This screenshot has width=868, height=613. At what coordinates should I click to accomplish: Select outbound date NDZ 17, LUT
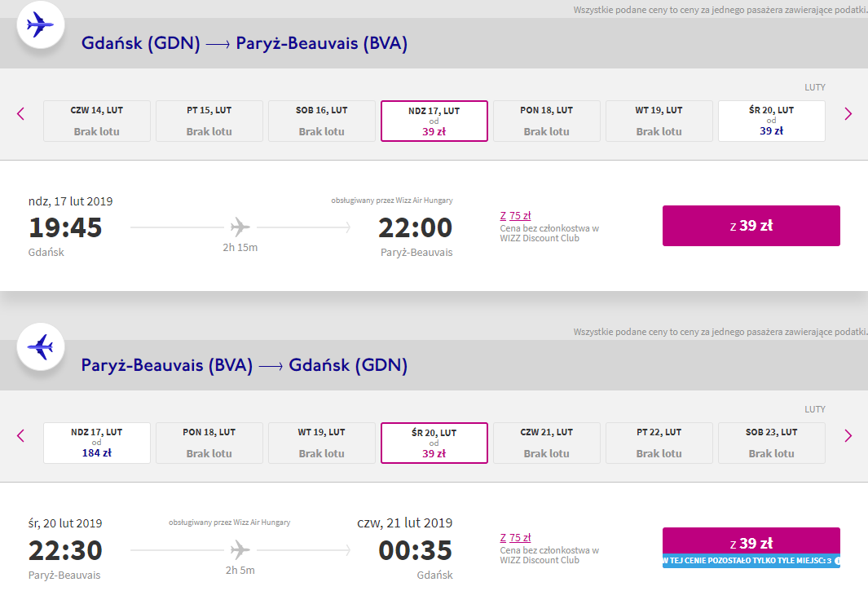pyautogui.click(x=434, y=121)
